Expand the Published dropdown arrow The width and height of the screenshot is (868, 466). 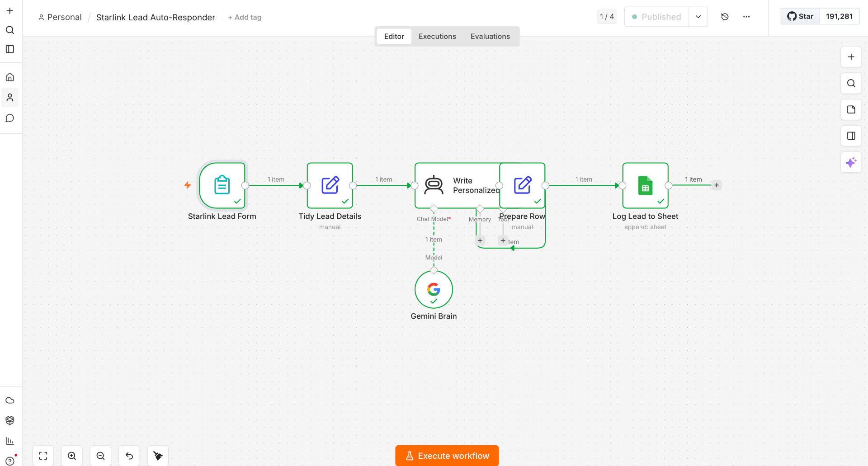[698, 17]
